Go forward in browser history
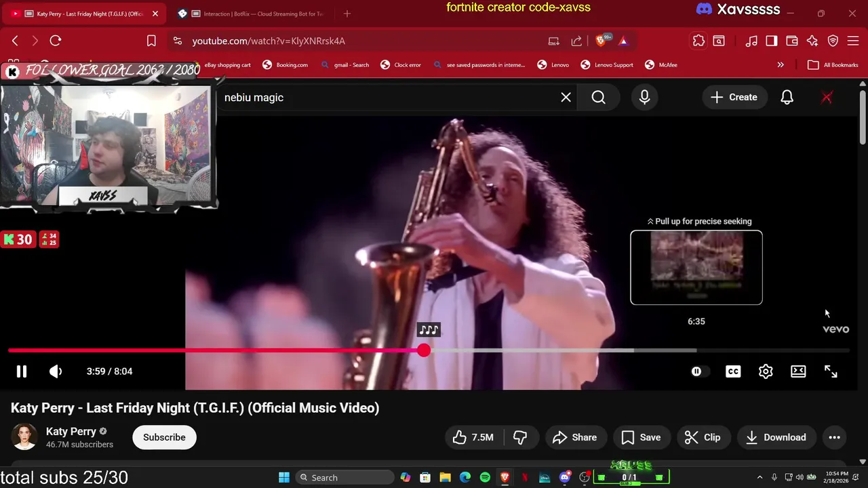Screen dimensions: 868x488 click(x=35, y=41)
